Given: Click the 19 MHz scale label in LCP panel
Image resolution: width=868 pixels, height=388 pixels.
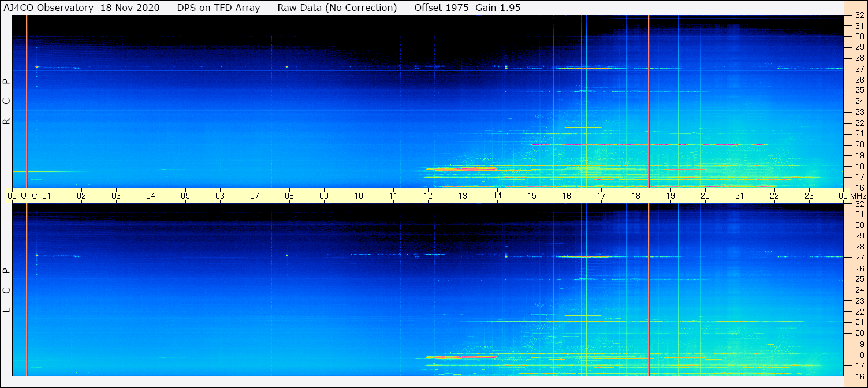Looking at the screenshot, I should (x=859, y=344).
